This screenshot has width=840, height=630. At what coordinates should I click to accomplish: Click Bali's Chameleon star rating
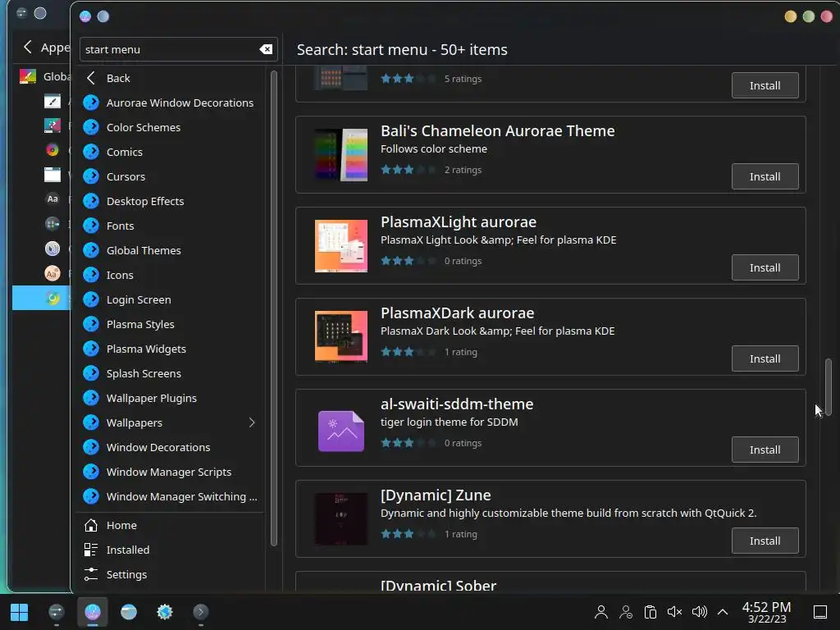409,170
